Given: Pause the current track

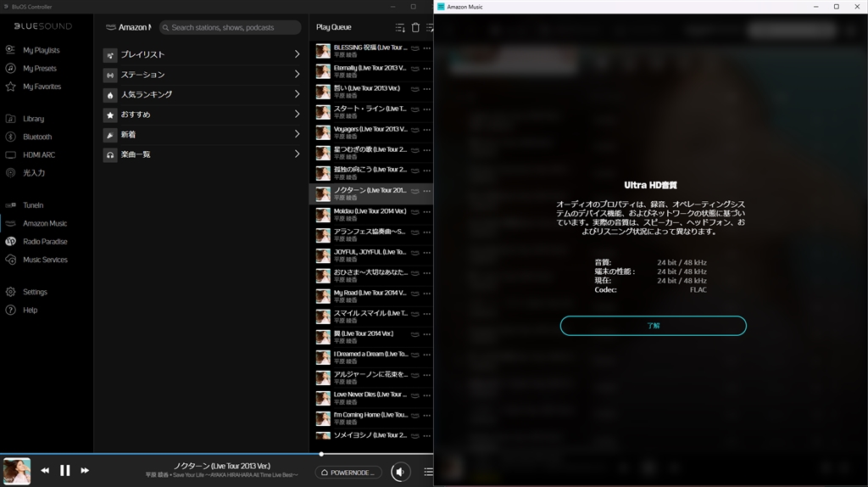Looking at the screenshot, I should tap(64, 470).
